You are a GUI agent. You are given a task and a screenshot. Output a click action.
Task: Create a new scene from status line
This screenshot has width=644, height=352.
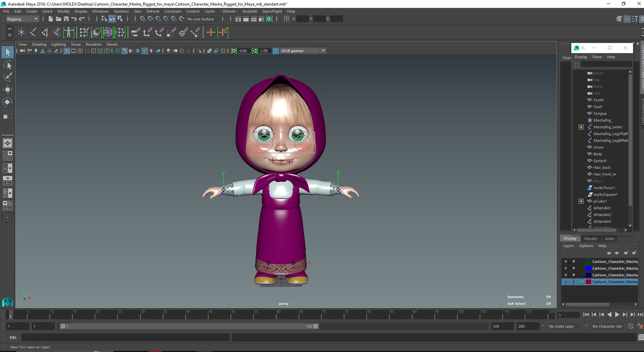(x=50, y=19)
